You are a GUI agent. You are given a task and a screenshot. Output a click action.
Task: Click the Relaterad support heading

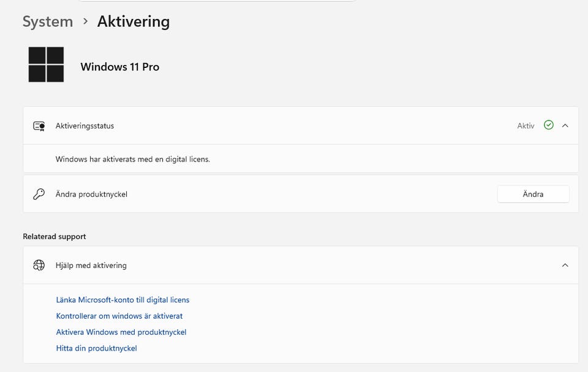[55, 236]
